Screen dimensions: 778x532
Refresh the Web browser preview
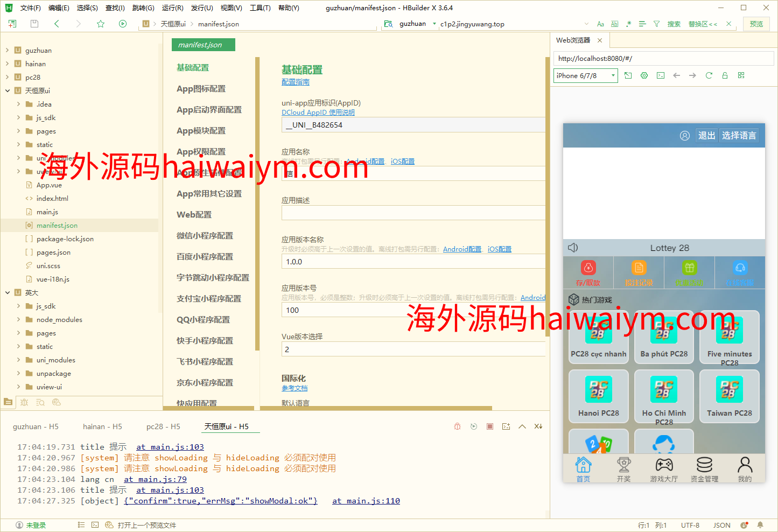[709, 75]
